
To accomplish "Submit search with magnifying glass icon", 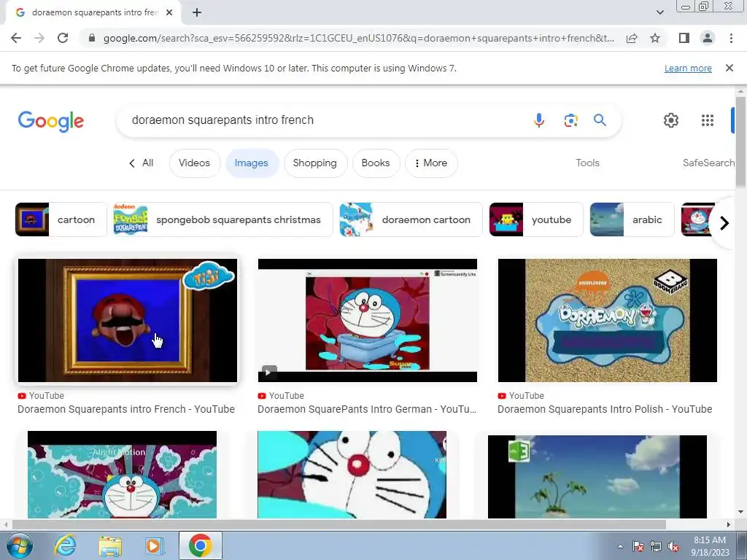I will 600,120.
